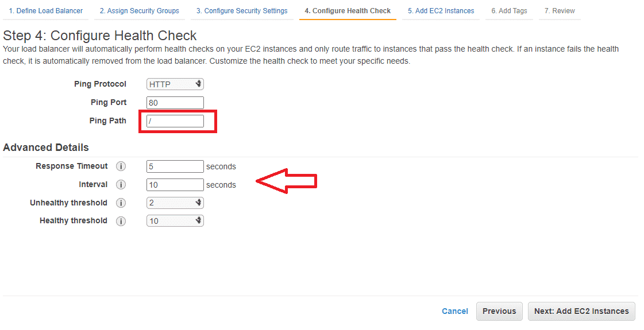Image resolution: width=644 pixels, height=330 pixels.
Task: Click Next: Add EC2 Instances button
Action: tap(581, 311)
